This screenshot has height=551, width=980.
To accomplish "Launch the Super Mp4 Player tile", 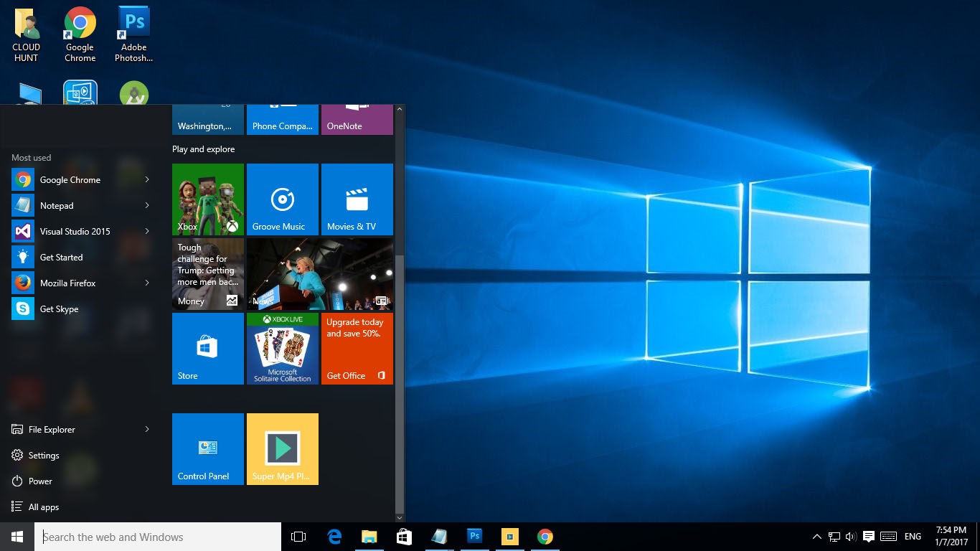I will click(x=283, y=449).
